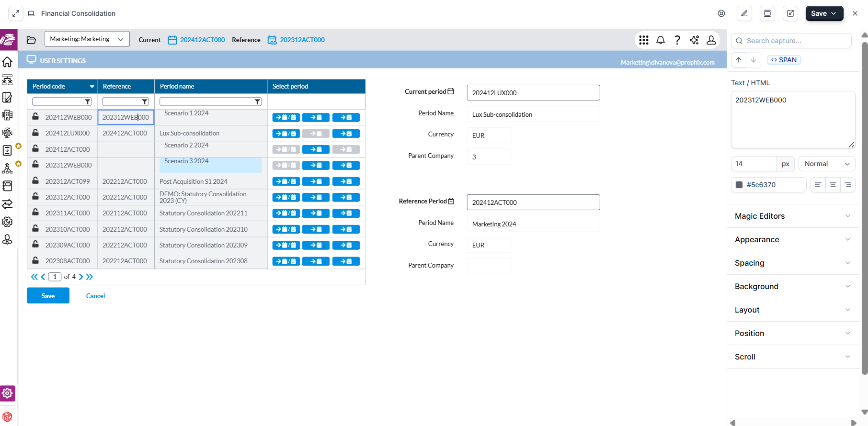Click the blue Save button below table
This screenshot has width=868, height=426.
(48, 296)
